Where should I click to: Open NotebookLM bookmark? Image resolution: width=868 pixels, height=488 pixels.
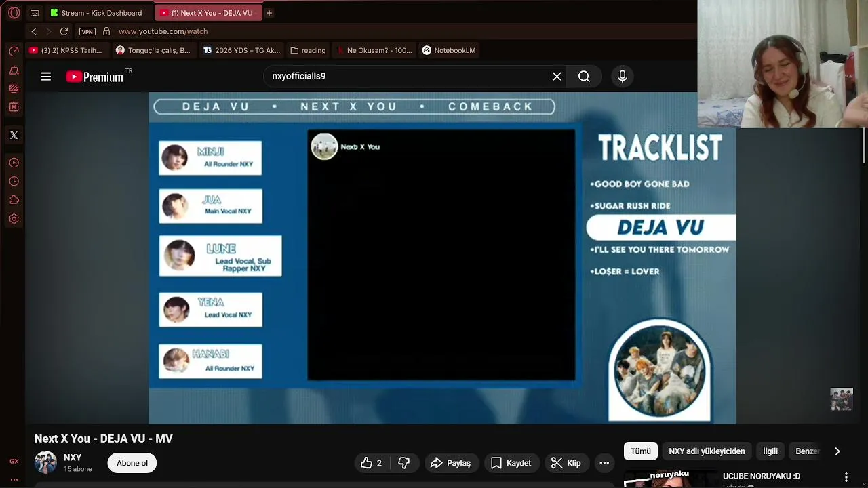click(449, 50)
